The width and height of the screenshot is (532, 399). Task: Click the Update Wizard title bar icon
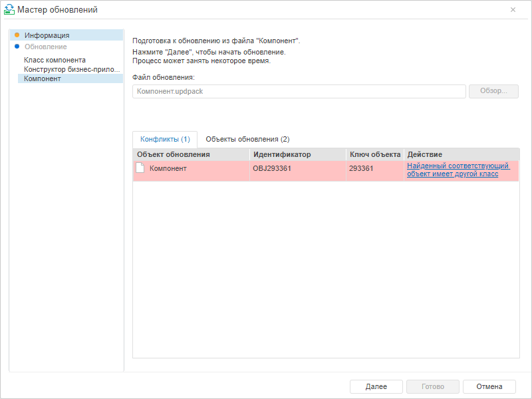coord(9,10)
